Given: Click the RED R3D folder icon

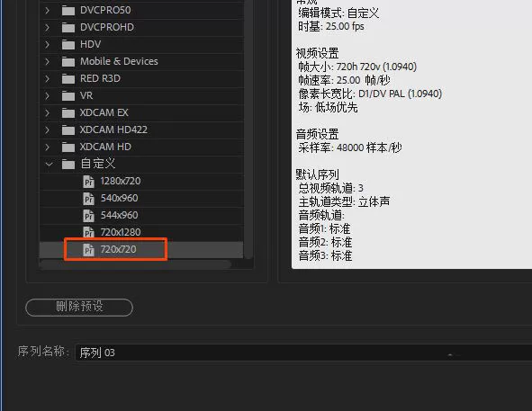Looking at the screenshot, I should point(68,79).
